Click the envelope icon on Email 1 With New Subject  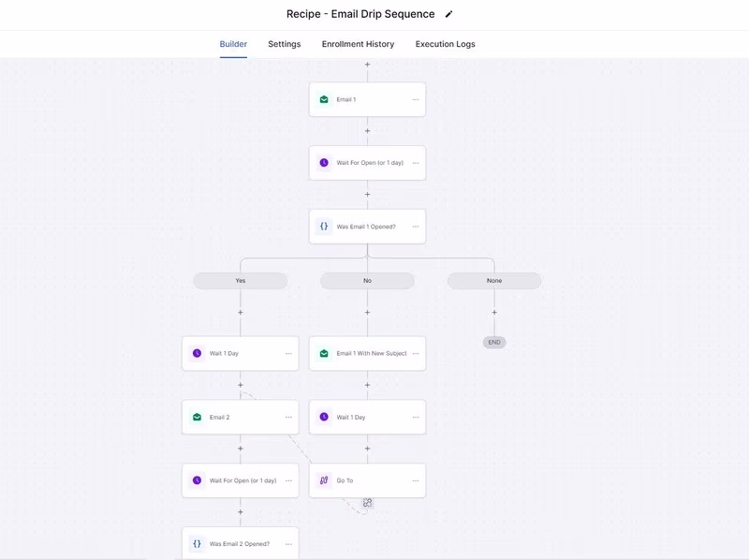(324, 354)
